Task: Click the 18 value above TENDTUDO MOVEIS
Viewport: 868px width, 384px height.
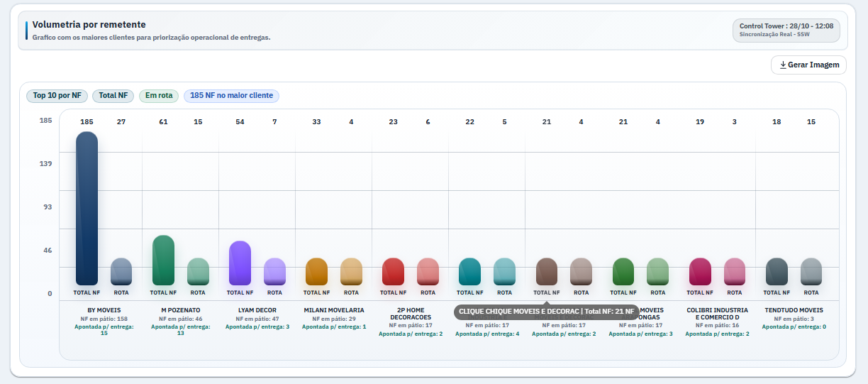Action: point(777,122)
